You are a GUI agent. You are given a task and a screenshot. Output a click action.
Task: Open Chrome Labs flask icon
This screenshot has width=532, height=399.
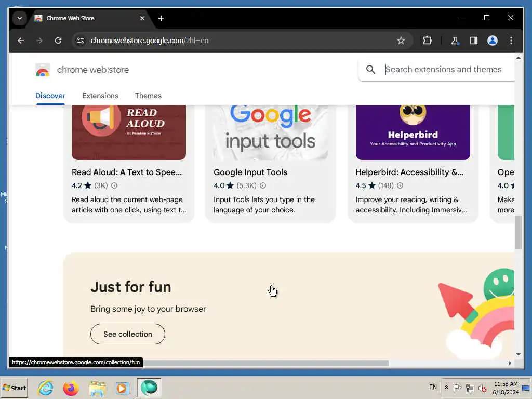(455, 41)
